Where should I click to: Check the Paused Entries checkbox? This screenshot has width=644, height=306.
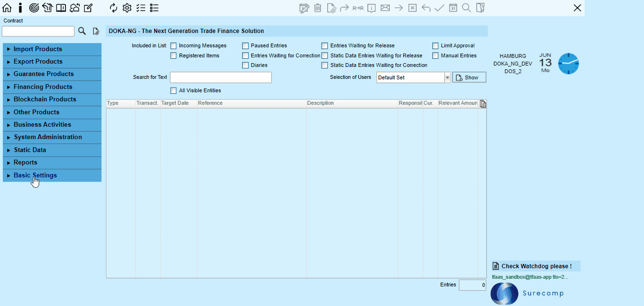point(246,46)
